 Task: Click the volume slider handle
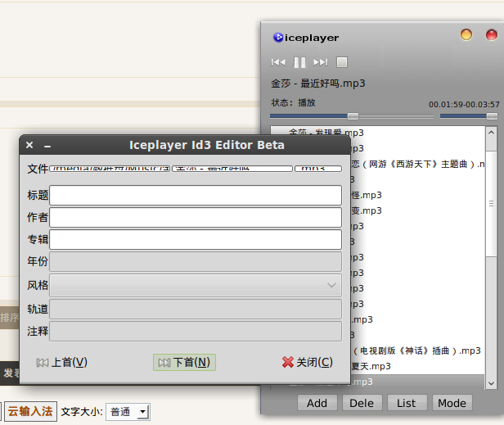point(492,116)
